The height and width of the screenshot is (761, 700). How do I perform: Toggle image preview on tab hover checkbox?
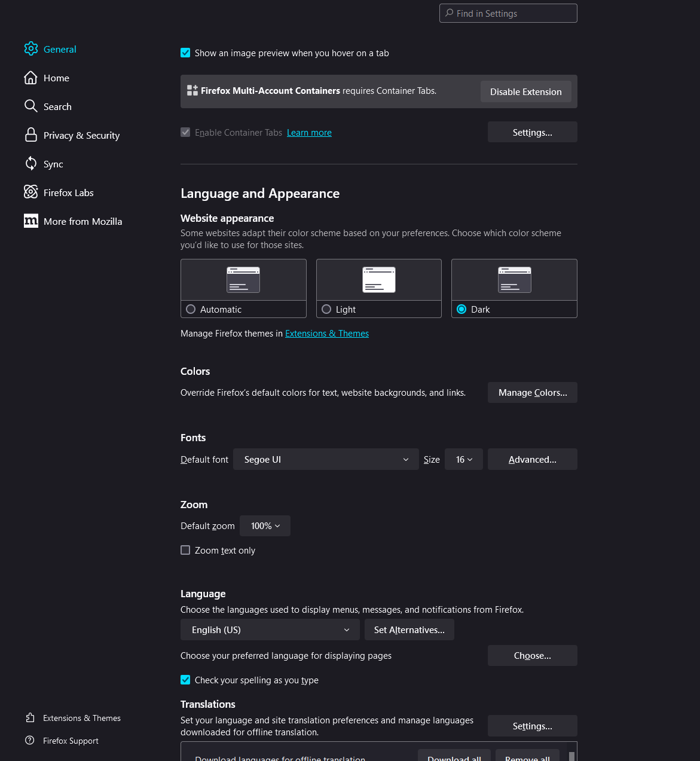pos(185,53)
